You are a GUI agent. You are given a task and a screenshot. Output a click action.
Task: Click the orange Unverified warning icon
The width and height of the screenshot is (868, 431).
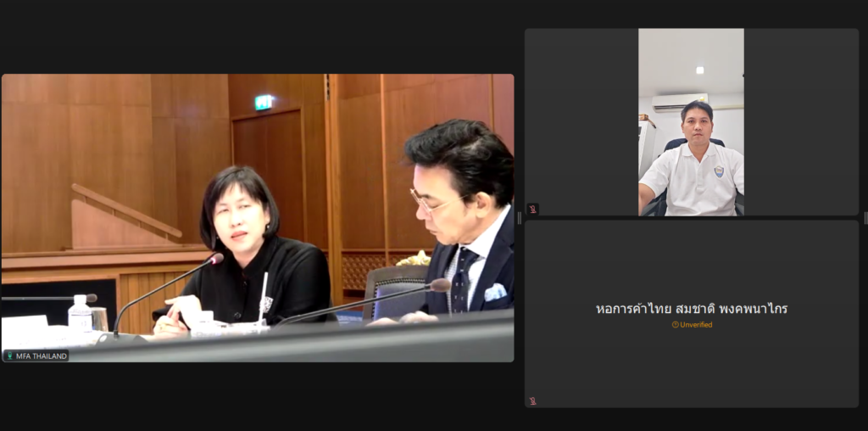pyautogui.click(x=675, y=325)
